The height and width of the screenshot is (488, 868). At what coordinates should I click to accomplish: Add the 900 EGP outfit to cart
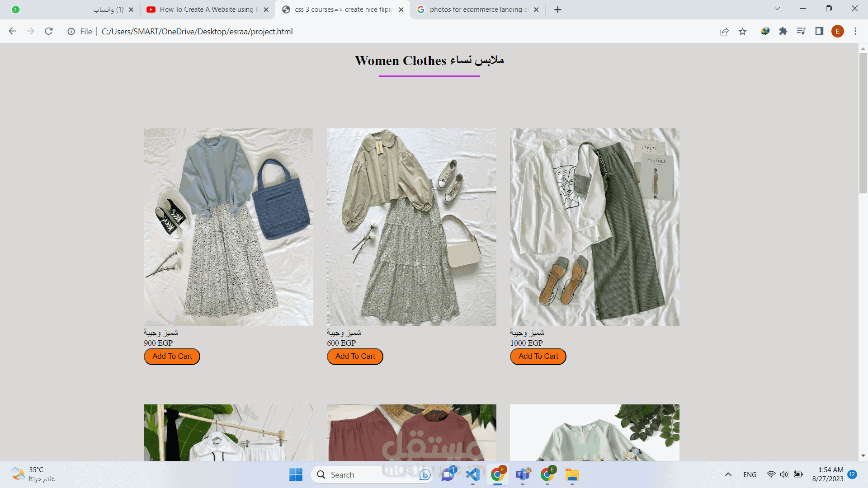(172, 356)
